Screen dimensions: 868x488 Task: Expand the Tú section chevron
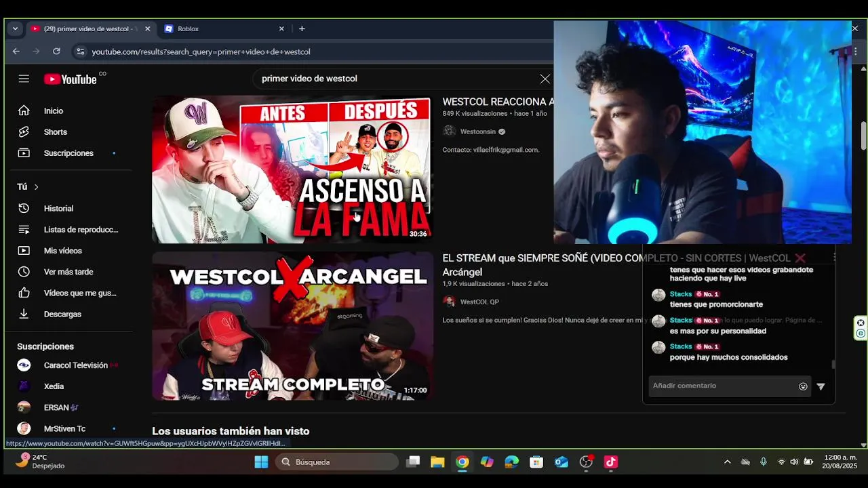[36, 187]
